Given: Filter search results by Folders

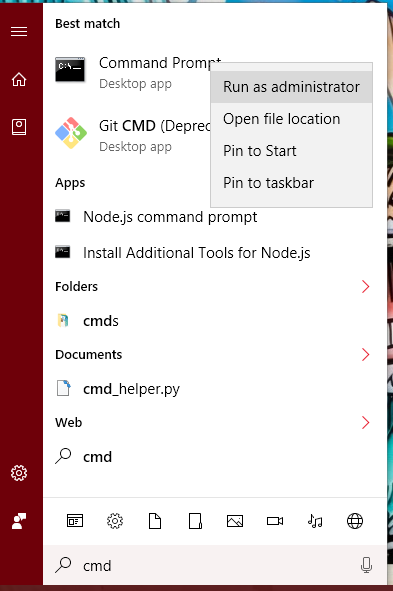Looking at the screenshot, I should 195,521.
